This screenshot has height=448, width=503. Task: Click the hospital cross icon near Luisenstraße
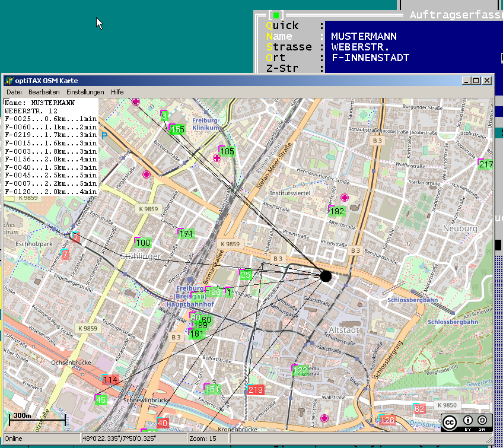324,418
